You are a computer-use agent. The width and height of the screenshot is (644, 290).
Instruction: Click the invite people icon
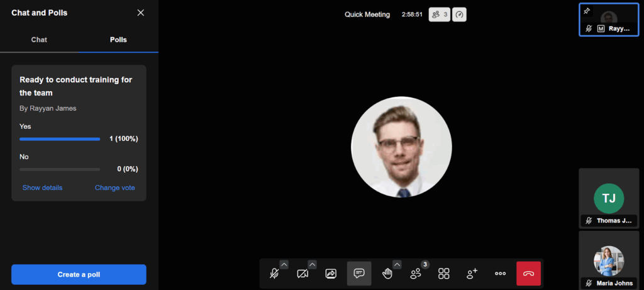(472, 274)
